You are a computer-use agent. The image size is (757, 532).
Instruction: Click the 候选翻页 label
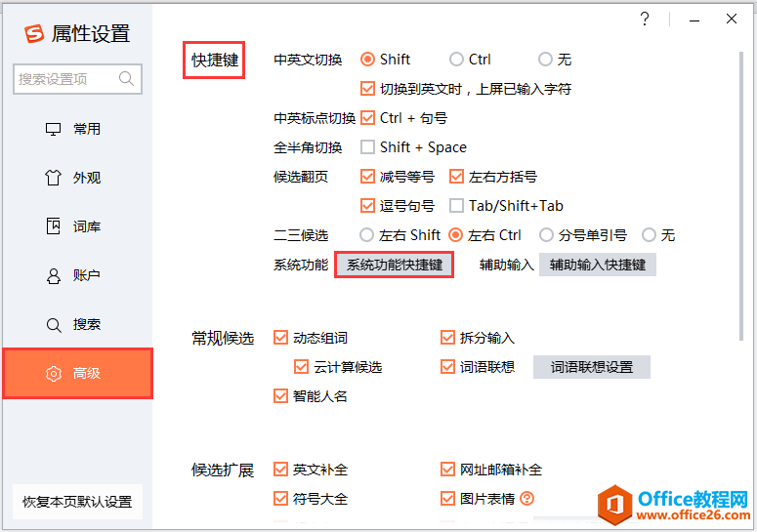[301, 177]
